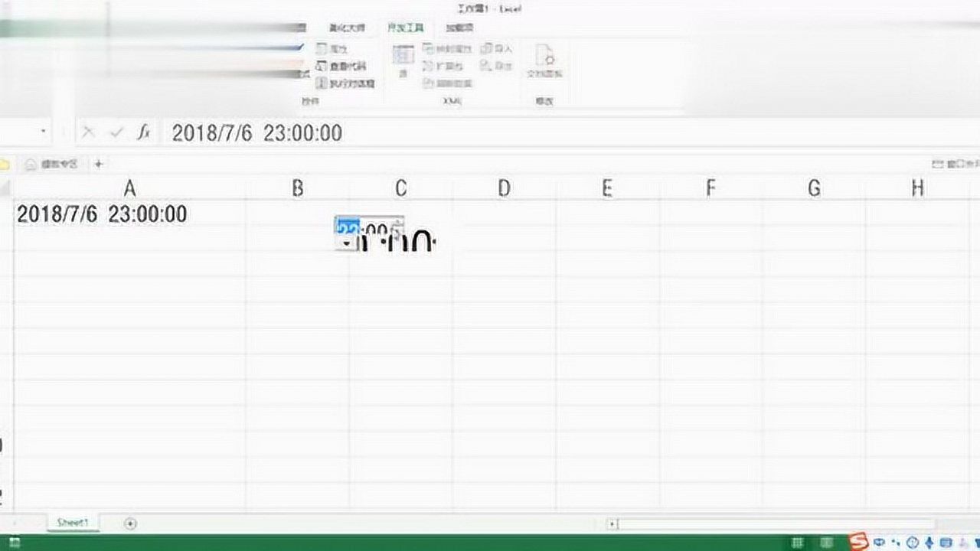Click View Code (查看代码) button
This screenshot has height=551, width=980.
click(x=341, y=66)
